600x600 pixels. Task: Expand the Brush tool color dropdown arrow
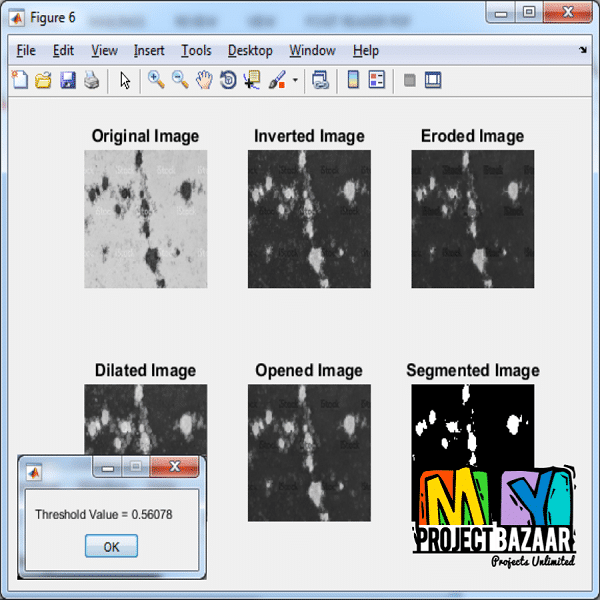295,80
